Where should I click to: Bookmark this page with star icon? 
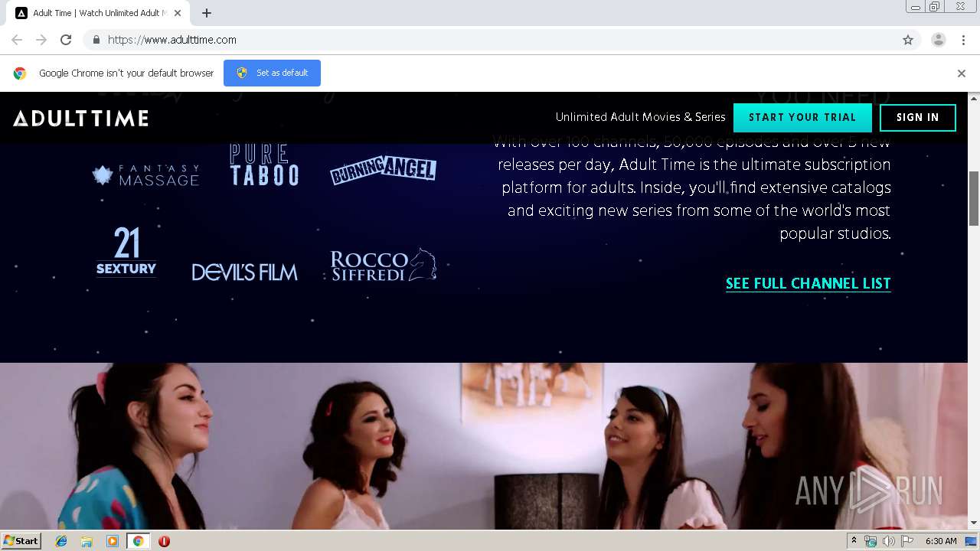(908, 40)
